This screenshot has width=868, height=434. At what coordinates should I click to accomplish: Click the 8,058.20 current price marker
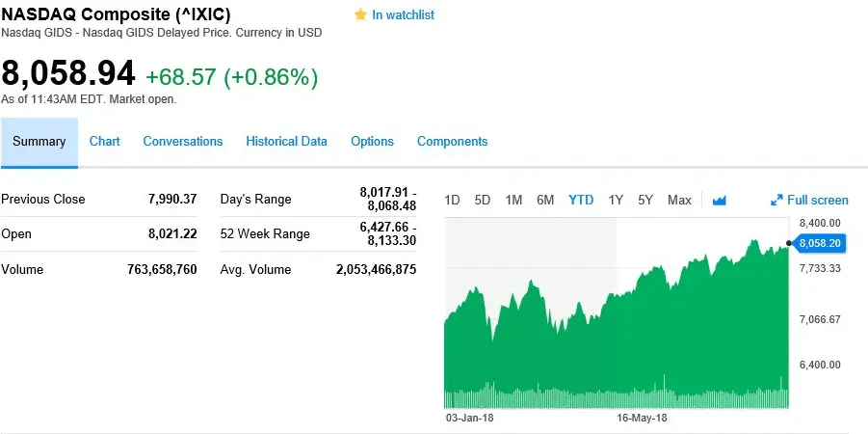coord(822,243)
